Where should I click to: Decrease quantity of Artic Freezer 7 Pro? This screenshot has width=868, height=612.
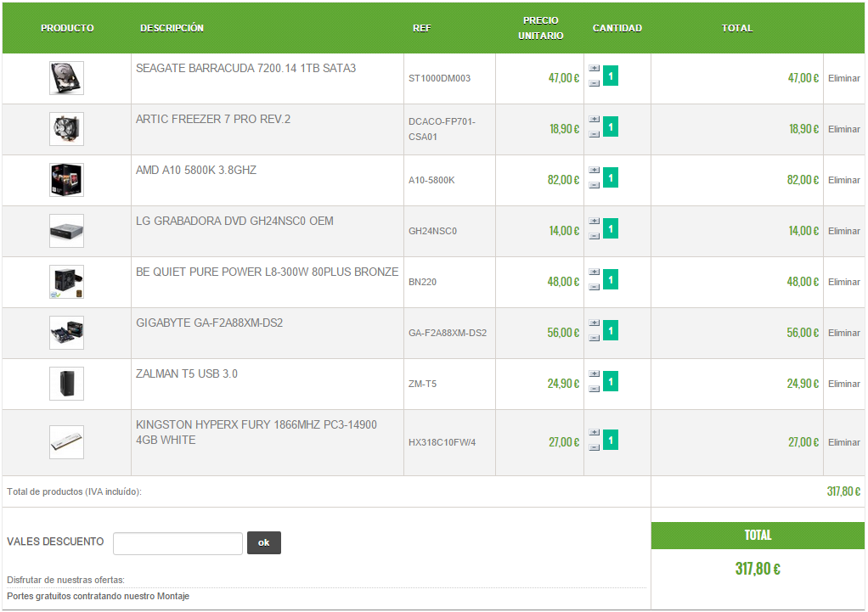pyautogui.click(x=594, y=134)
